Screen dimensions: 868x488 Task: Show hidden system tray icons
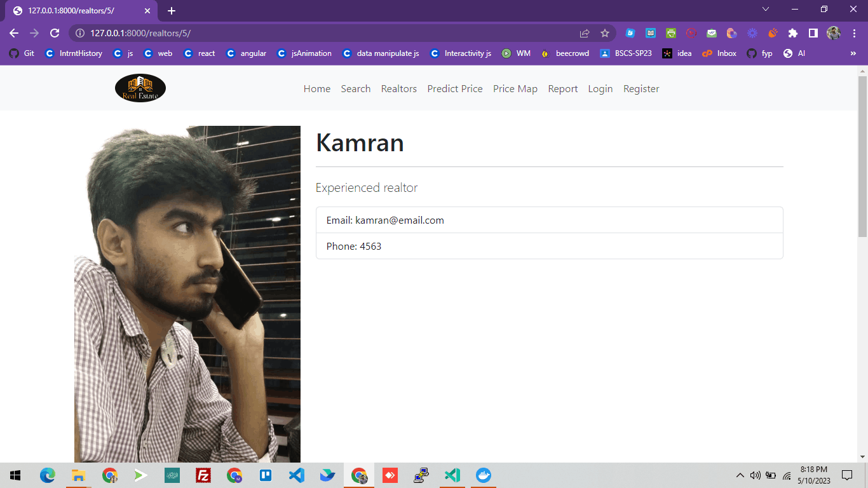click(x=740, y=475)
